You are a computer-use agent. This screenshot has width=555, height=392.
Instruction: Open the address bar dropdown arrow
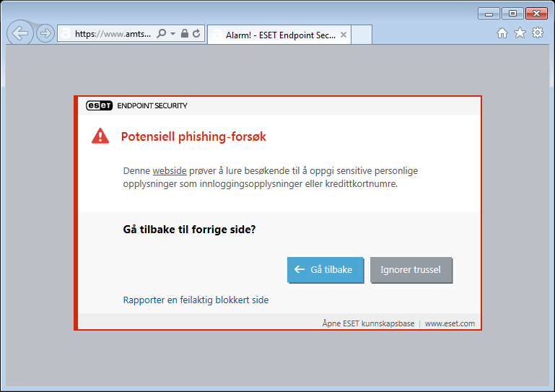(172, 34)
